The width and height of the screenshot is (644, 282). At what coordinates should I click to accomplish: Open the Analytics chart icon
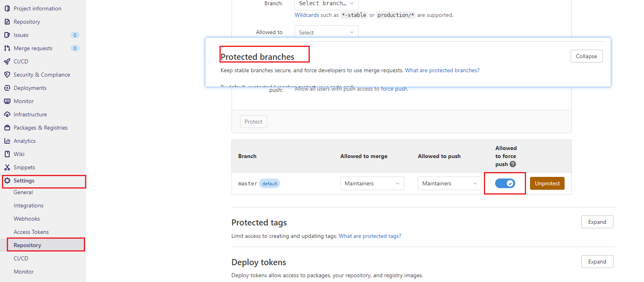coord(7,141)
